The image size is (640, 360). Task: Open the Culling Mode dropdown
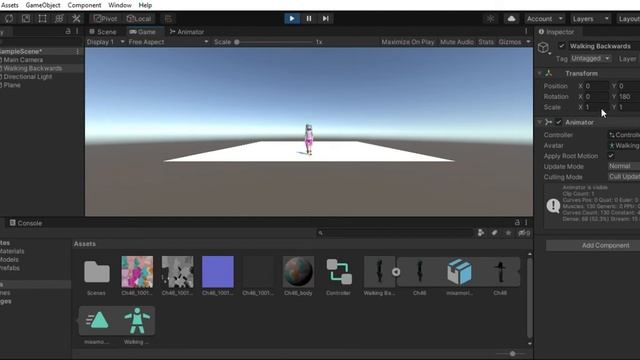pos(624,177)
